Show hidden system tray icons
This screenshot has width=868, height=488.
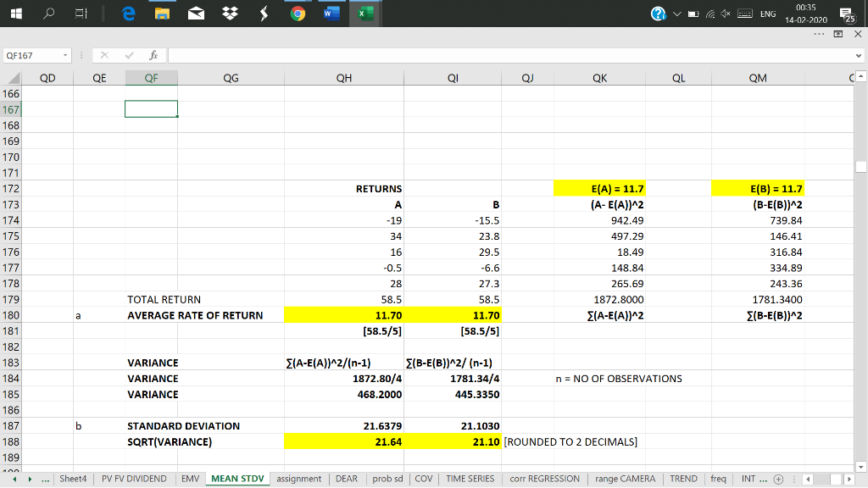(x=677, y=14)
